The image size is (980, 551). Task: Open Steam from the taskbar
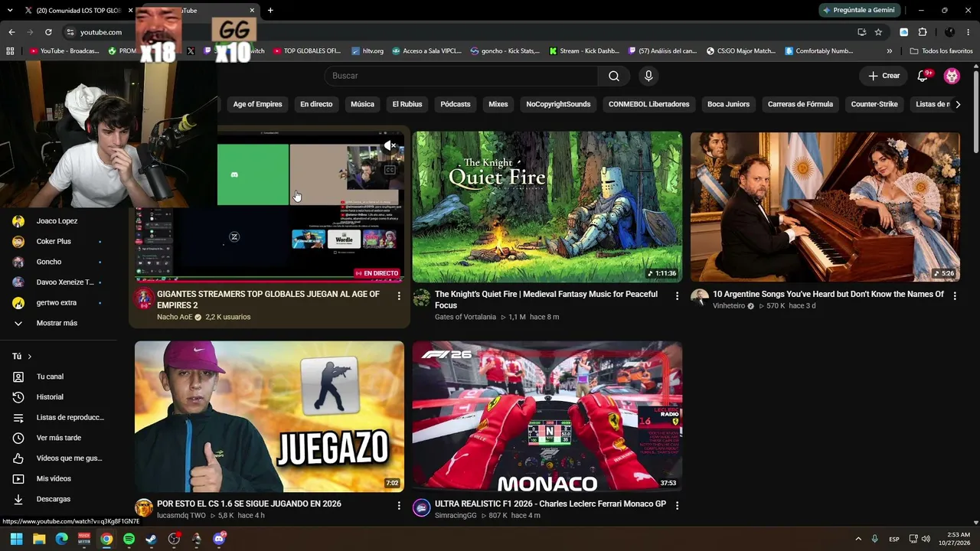tap(152, 539)
